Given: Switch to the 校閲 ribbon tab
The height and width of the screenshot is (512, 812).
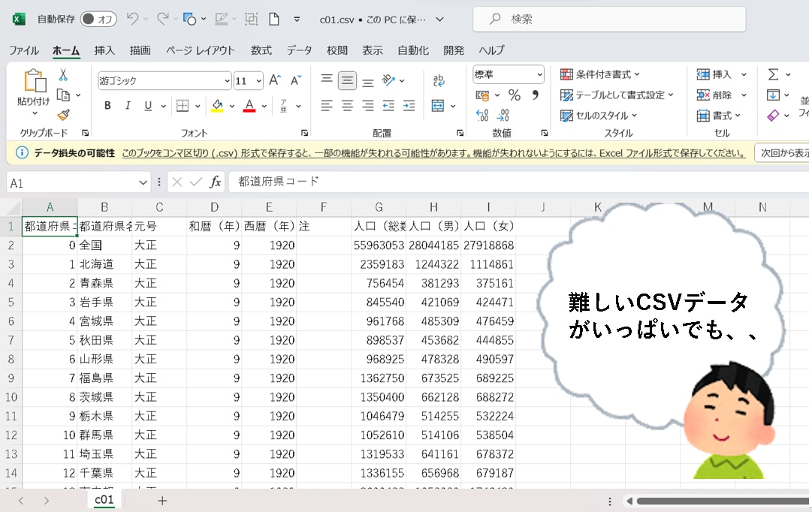Looking at the screenshot, I should click(337, 50).
